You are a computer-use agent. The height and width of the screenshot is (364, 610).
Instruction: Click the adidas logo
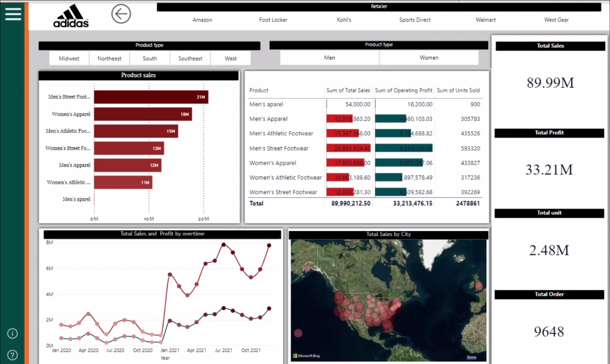[x=70, y=15]
